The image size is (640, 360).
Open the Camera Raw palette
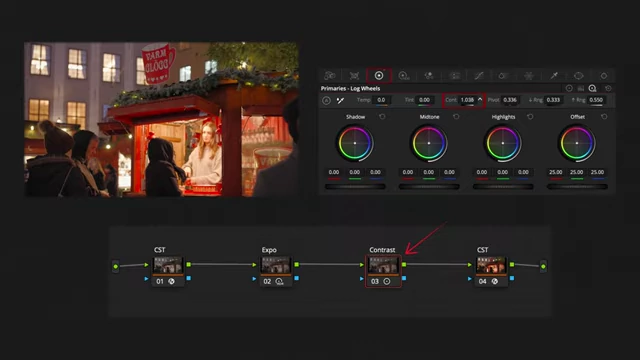329,76
